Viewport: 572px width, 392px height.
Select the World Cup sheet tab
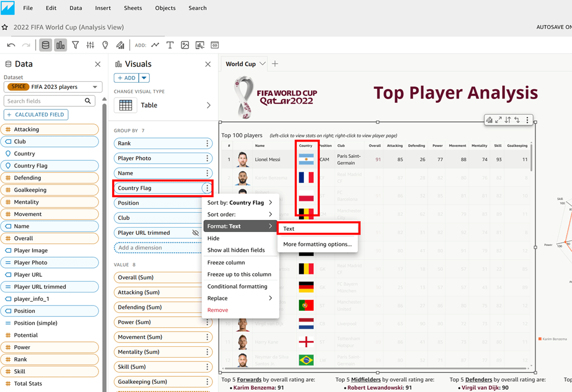click(240, 64)
